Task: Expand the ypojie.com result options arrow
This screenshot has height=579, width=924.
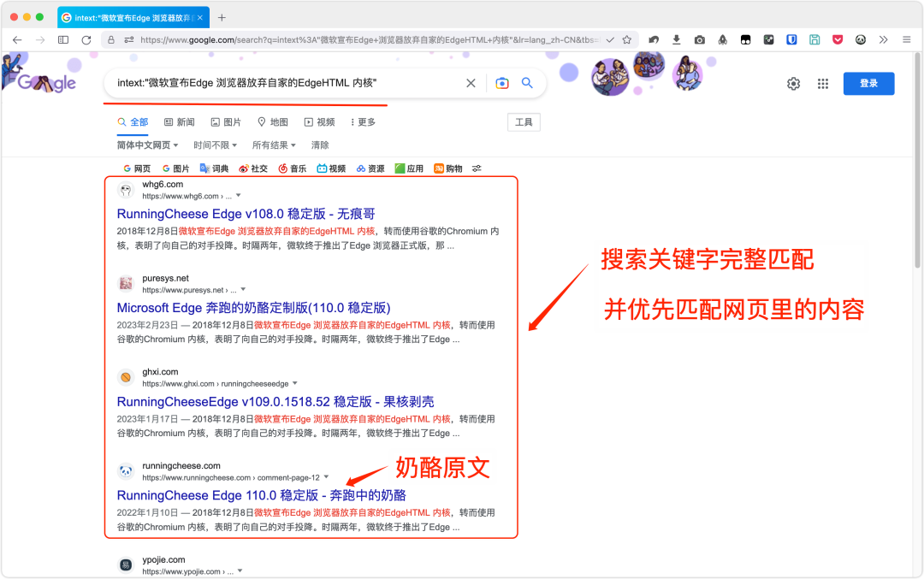Action: [240, 570]
